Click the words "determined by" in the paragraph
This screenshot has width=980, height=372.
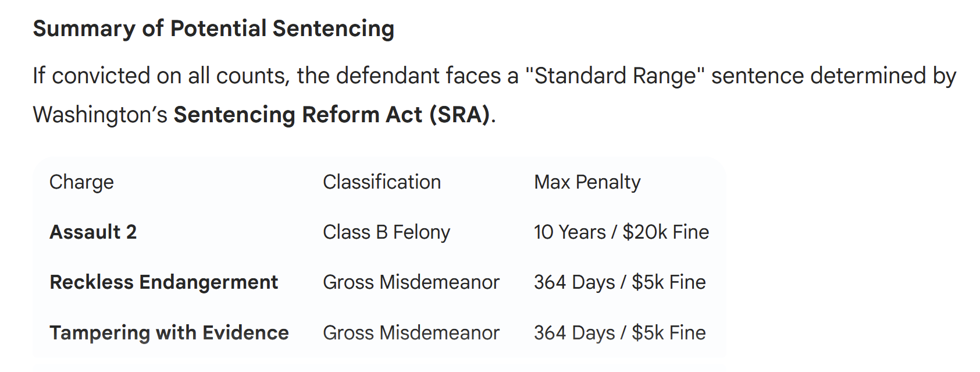[883, 76]
